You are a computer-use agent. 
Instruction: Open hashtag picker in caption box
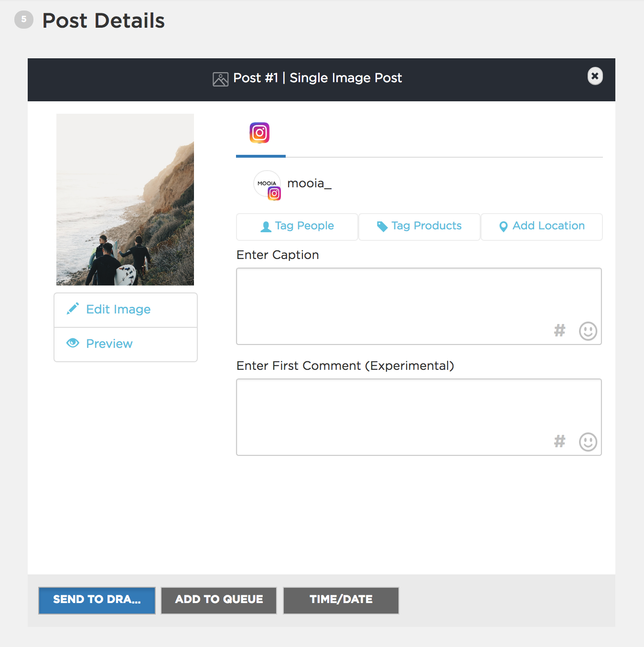coord(559,330)
